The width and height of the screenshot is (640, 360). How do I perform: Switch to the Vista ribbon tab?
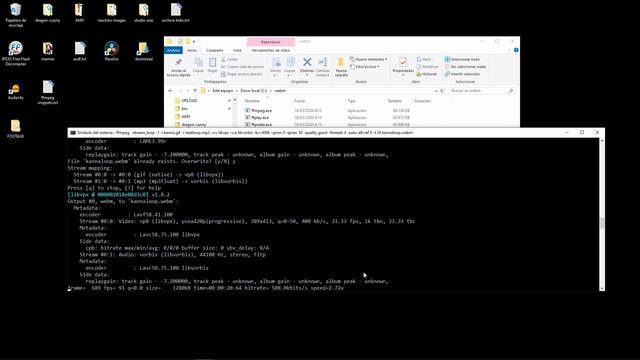tap(237, 50)
